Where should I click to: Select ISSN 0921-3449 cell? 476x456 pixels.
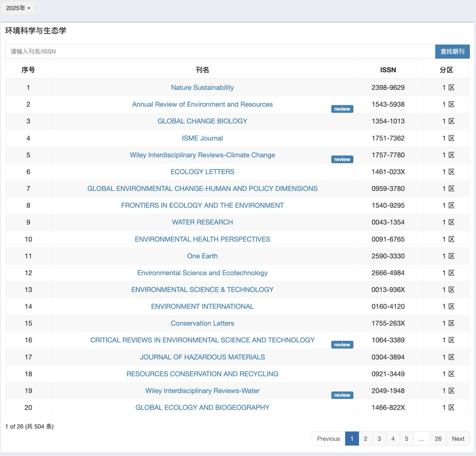pos(388,374)
